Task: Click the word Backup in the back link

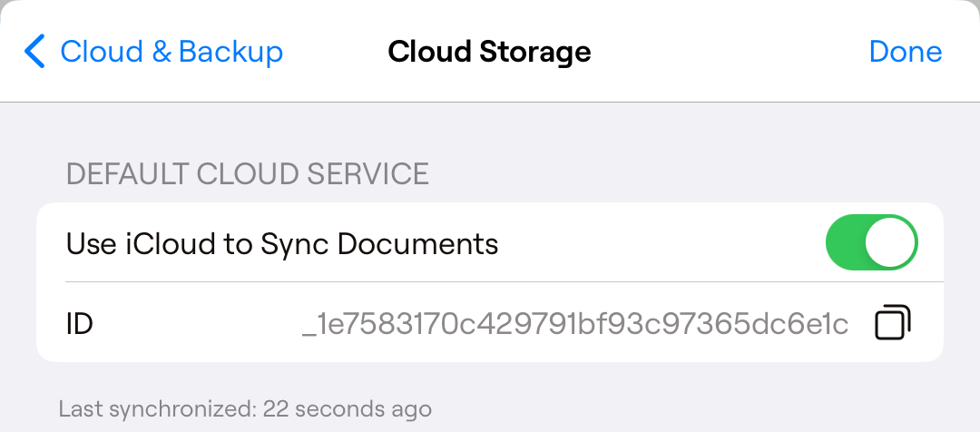Action: (x=230, y=51)
